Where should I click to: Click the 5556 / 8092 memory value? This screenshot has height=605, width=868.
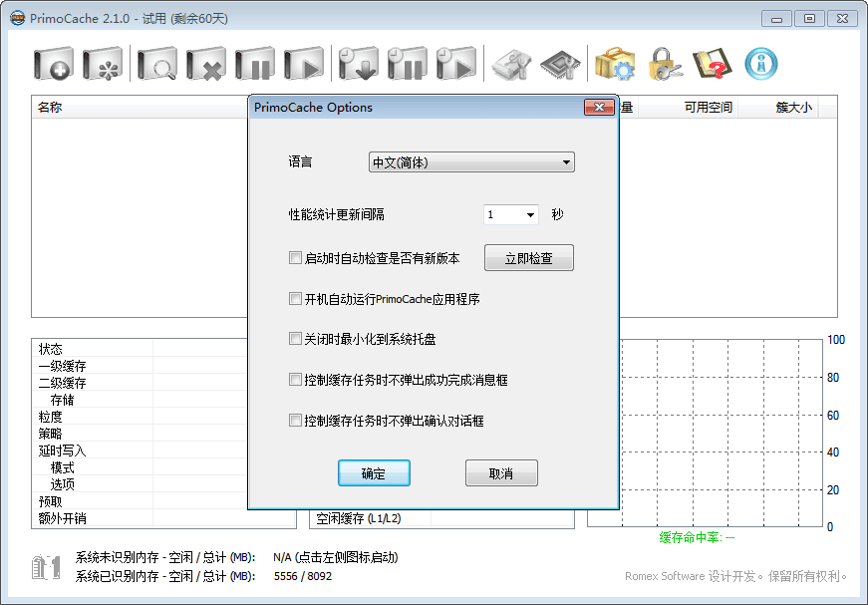pyautogui.click(x=302, y=576)
